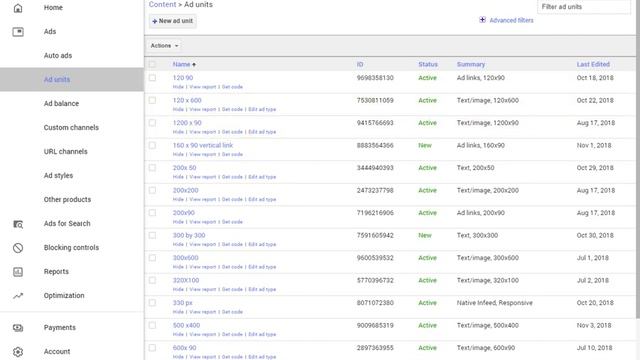Click the Filter ad units input field

click(584, 7)
